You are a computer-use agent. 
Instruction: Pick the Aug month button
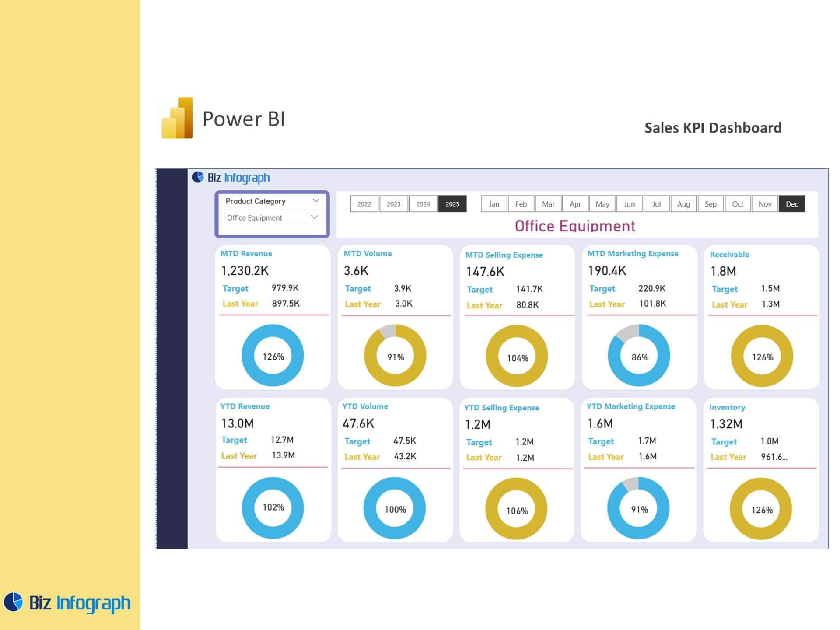point(683,204)
